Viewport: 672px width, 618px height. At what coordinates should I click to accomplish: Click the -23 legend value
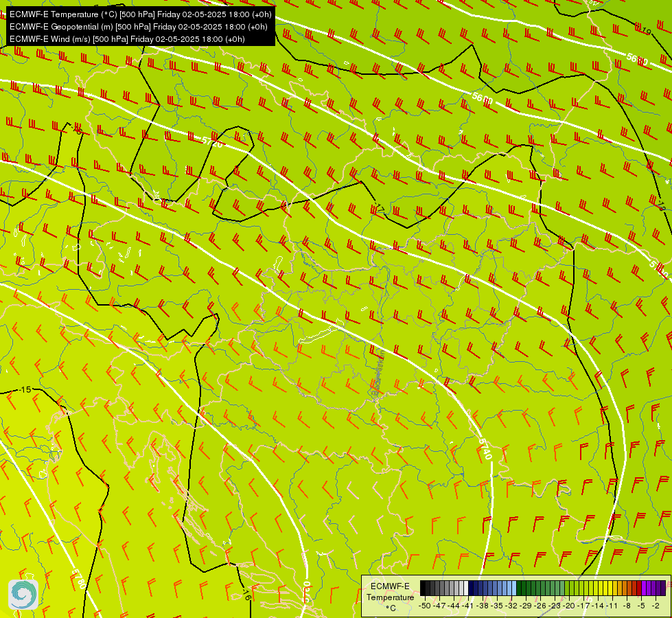click(x=555, y=606)
